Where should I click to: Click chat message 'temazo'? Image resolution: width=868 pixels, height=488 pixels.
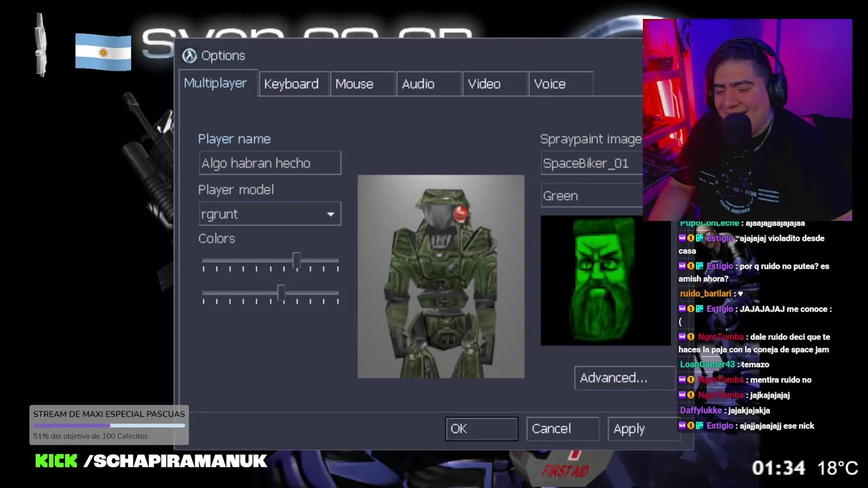coord(755,365)
